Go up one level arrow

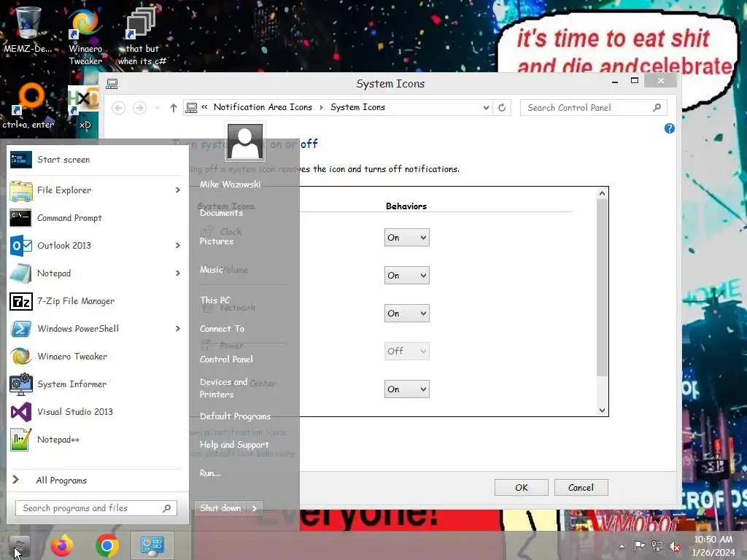174,108
